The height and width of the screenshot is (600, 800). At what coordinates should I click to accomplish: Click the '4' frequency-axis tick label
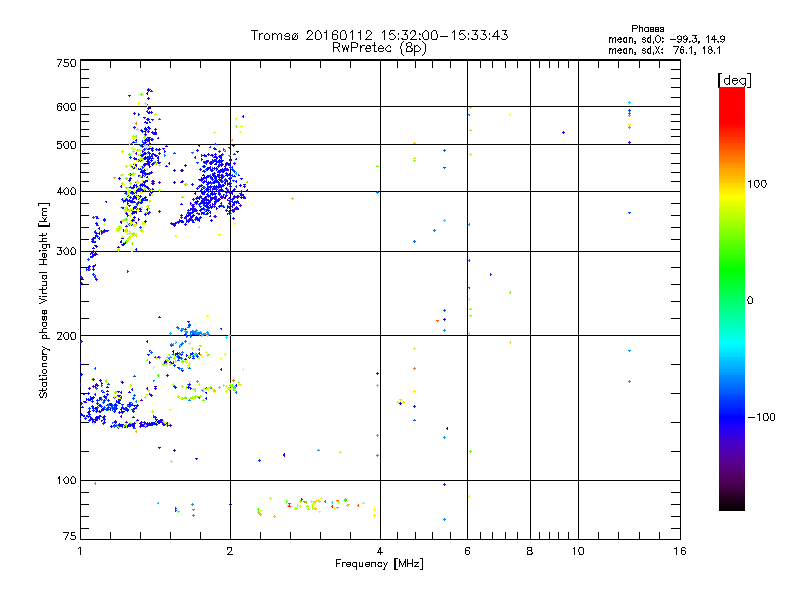pos(380,551)
